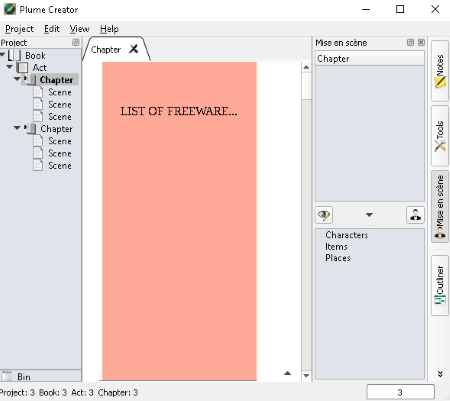Click the double chevron at sidebar bottom
The width and height of the screenshot is (450, 401).
click(x=440, y=374)
